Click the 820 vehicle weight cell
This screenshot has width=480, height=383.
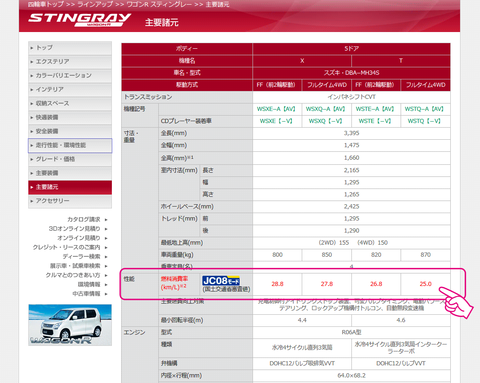click(376, 255)
